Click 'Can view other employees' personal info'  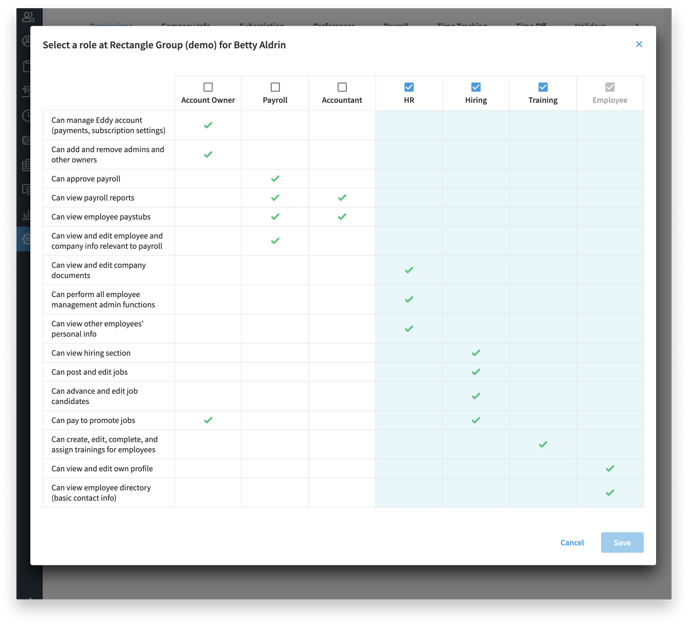click(x=97, y=329)
